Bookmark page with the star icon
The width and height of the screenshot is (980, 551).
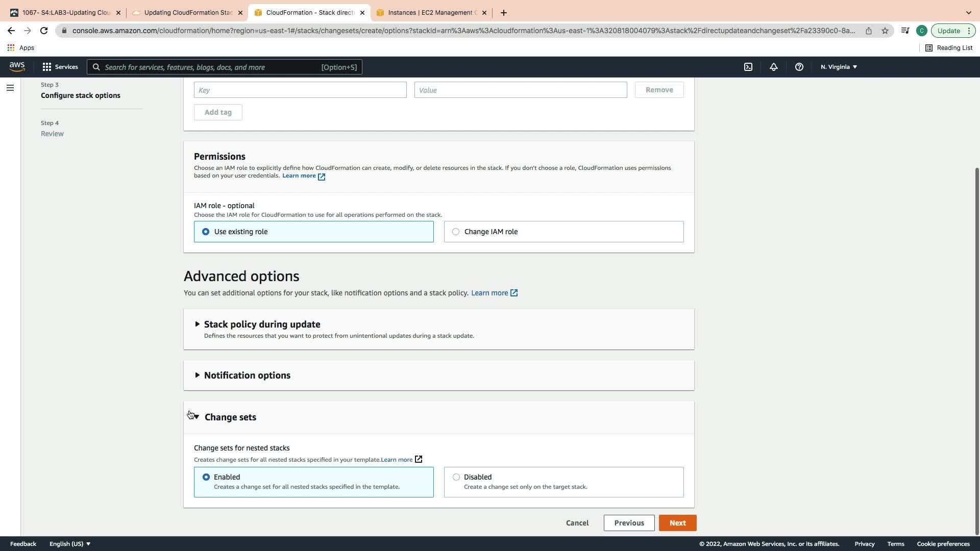tap(885, 31)
